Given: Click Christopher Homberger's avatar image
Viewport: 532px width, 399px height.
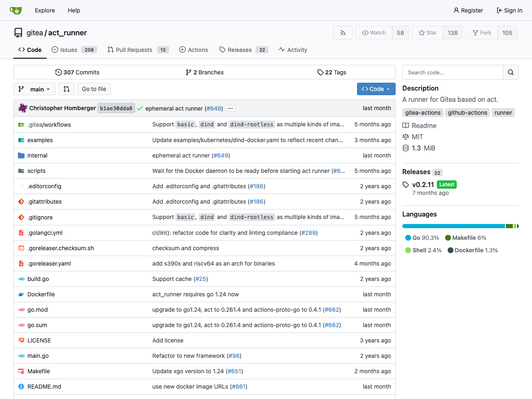Looking at the screenshot, I should click(x=23, y=108).
